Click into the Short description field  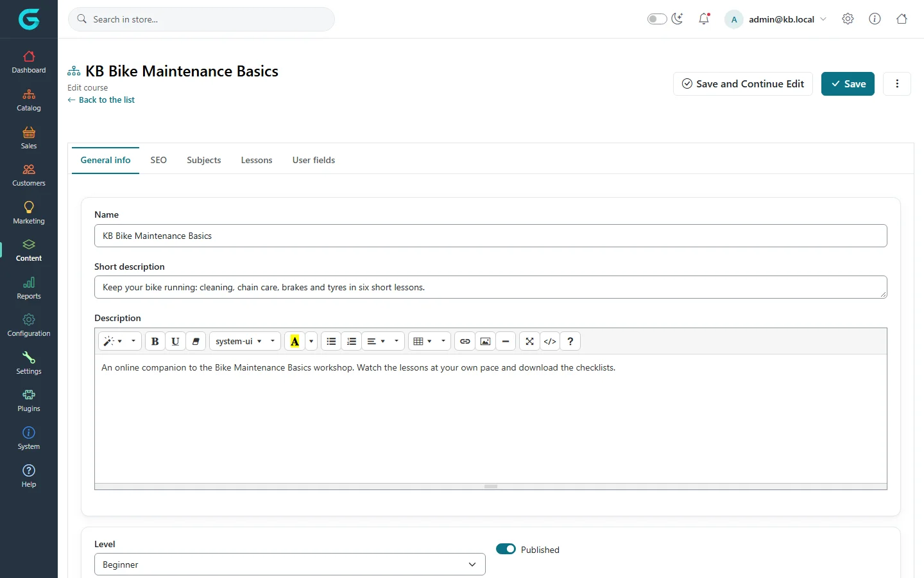pos(491,287)
